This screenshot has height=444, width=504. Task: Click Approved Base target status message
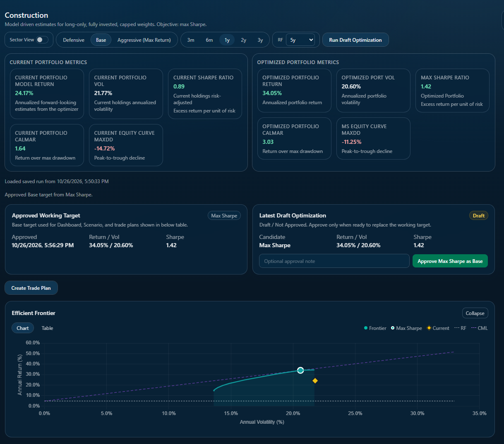click(x=48, y=195)
